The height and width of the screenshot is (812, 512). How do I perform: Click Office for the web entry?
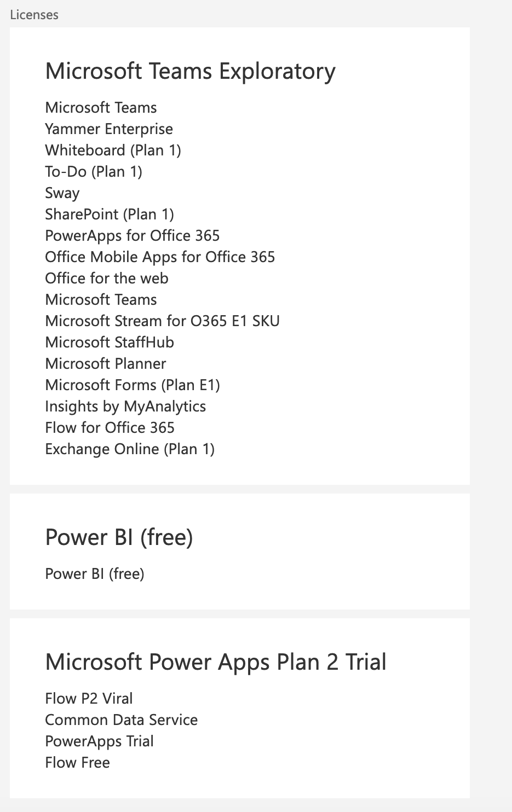[107, 279]
